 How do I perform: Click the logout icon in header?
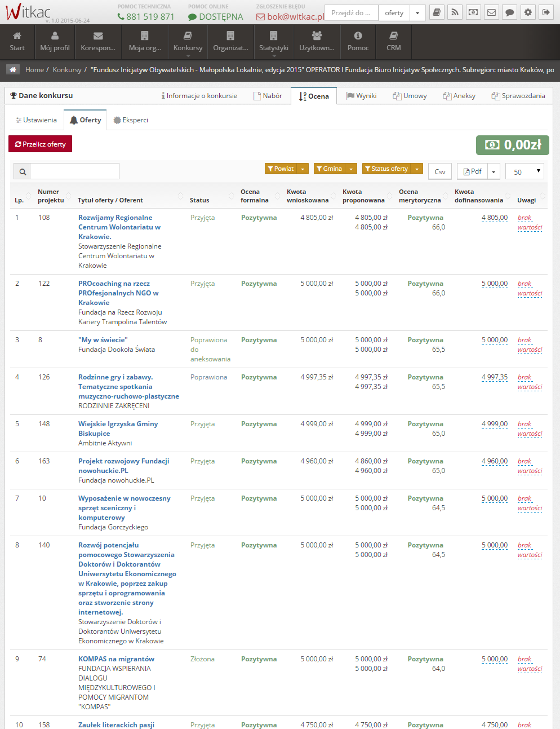point(546,12)
